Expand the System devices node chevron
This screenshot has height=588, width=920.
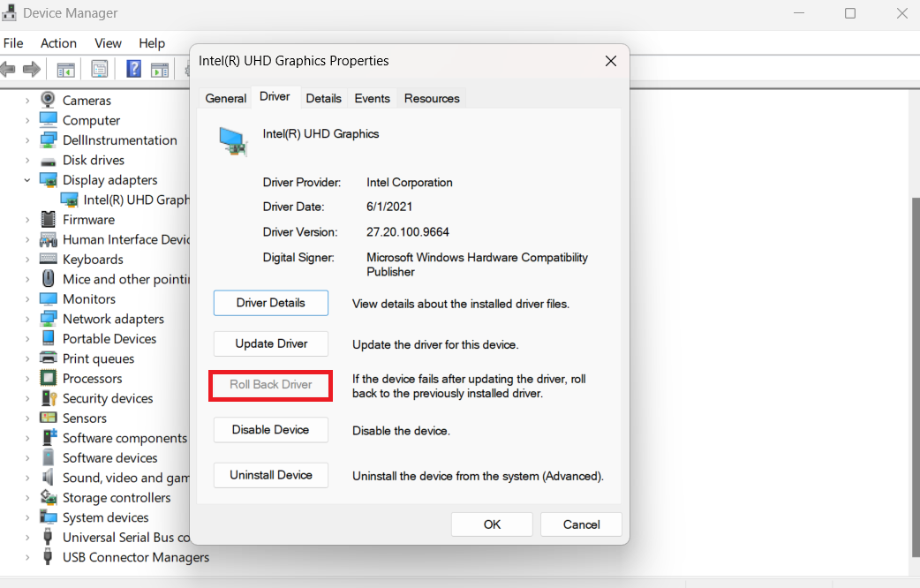[x=27, y=517]
